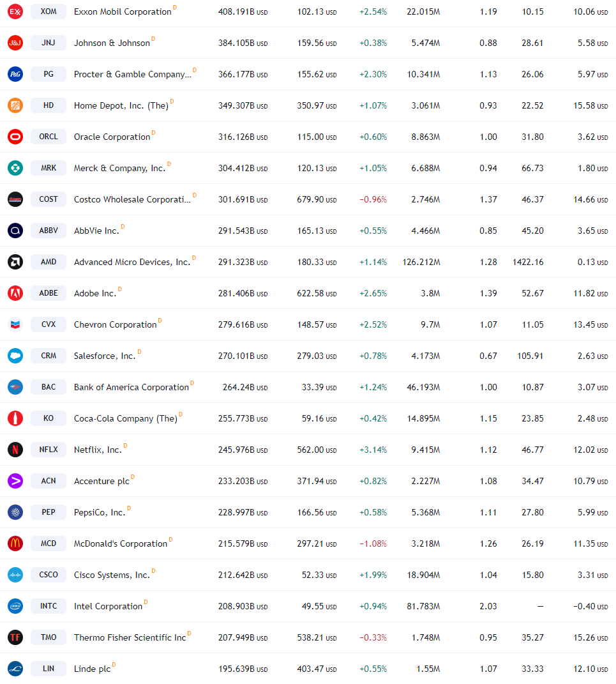Click price 679.90 USD for Costco
This screenshot has width=616, height=684.
[317, 199]
